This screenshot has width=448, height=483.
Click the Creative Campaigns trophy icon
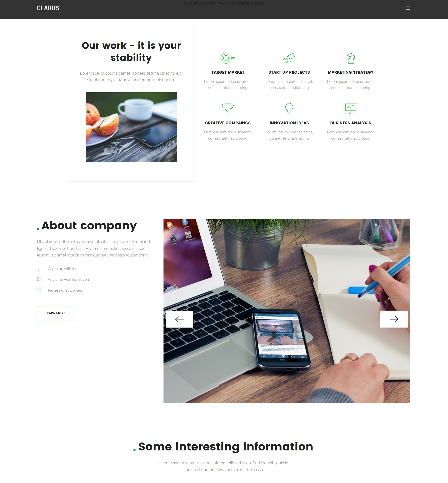coord(228,109)
